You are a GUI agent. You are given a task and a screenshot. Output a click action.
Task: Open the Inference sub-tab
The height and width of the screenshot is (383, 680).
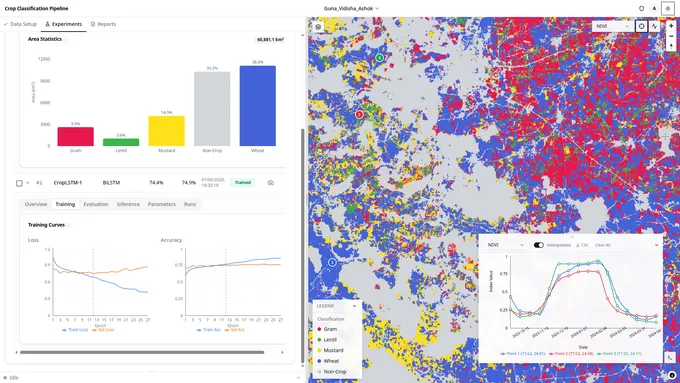(128, 204)
